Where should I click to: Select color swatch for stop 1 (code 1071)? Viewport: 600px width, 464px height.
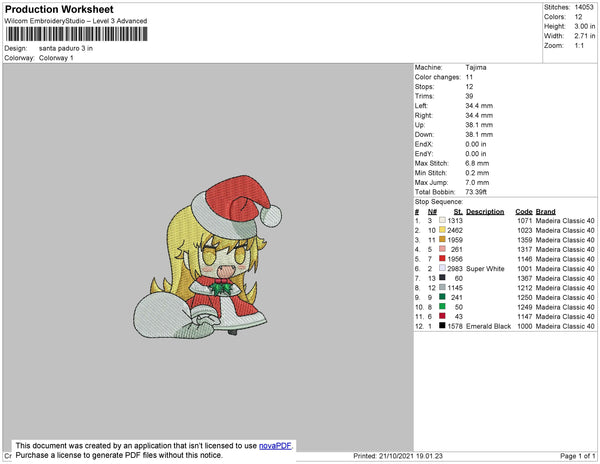tap(442, 220)
